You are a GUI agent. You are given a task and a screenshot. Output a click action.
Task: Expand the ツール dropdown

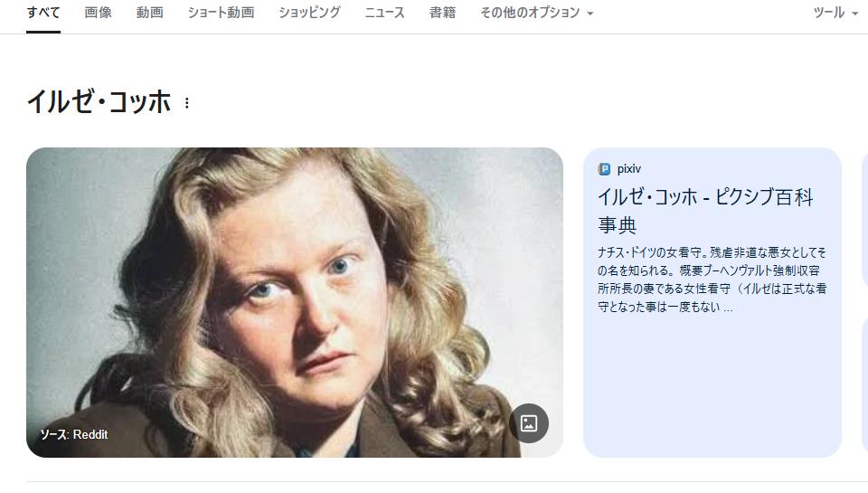pos(835,12)
